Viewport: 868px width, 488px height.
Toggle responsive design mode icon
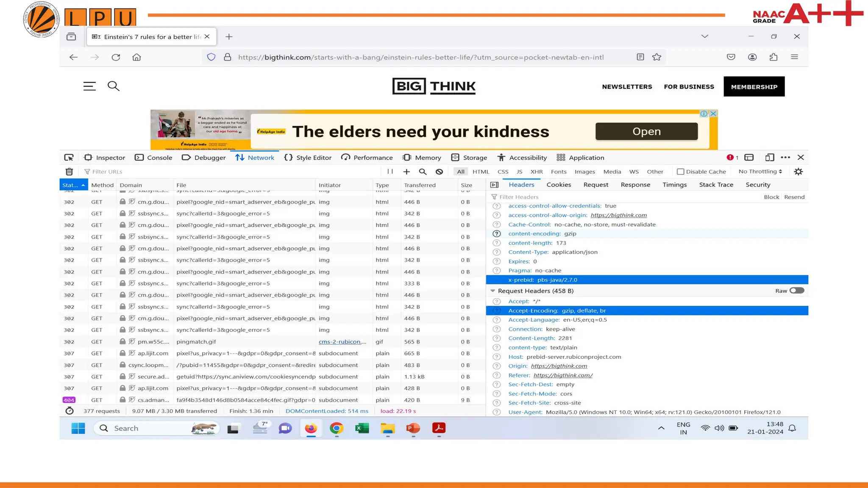[x=770, y=158]
